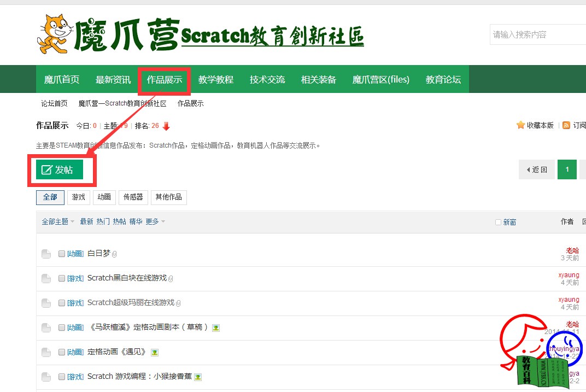This screenshot has height=392, width=586.
Task: Select the 传感器 category tab
Action: point(133,197)
